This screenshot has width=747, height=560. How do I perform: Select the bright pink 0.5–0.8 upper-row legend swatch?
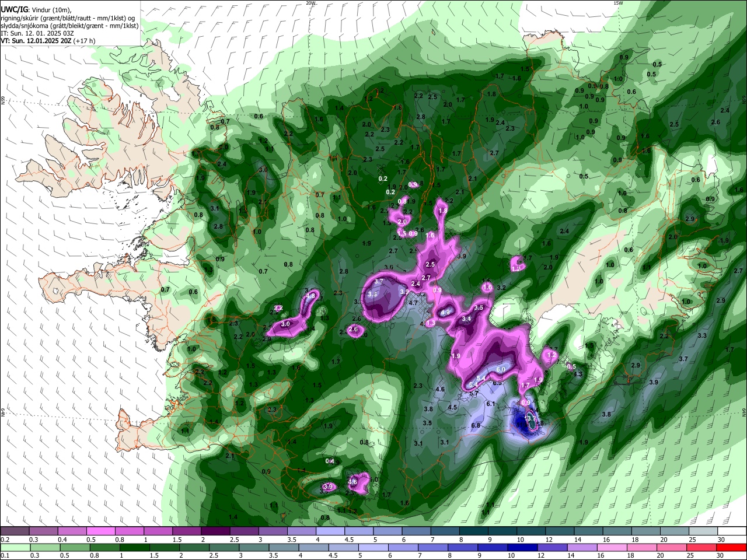point(100,531)
